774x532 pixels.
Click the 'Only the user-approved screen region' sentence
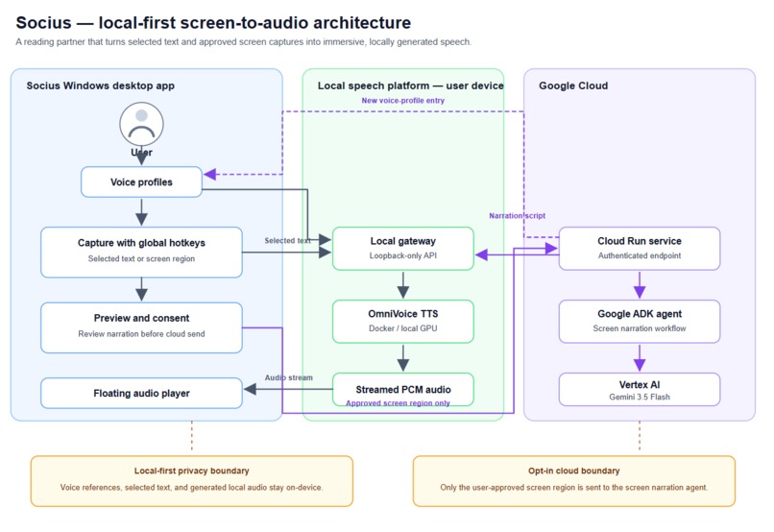(x=574, y=488)
